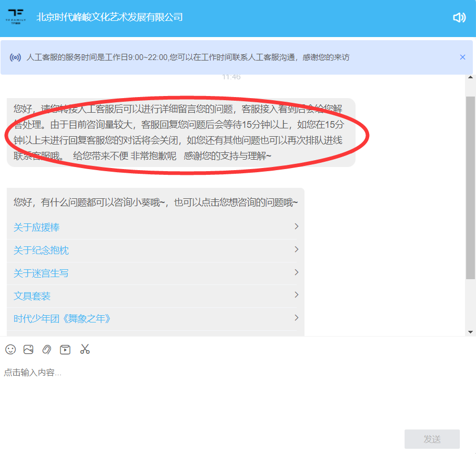This screenshot has width=476, height=454.
Task: Click the chat vertical scrollbar thumb
Action: [471, 188]
